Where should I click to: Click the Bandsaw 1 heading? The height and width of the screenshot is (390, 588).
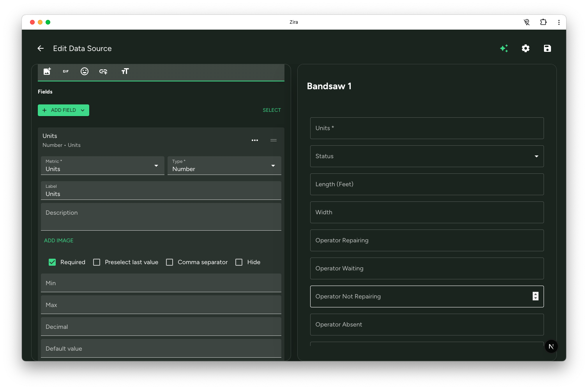(x=329, y=86)
